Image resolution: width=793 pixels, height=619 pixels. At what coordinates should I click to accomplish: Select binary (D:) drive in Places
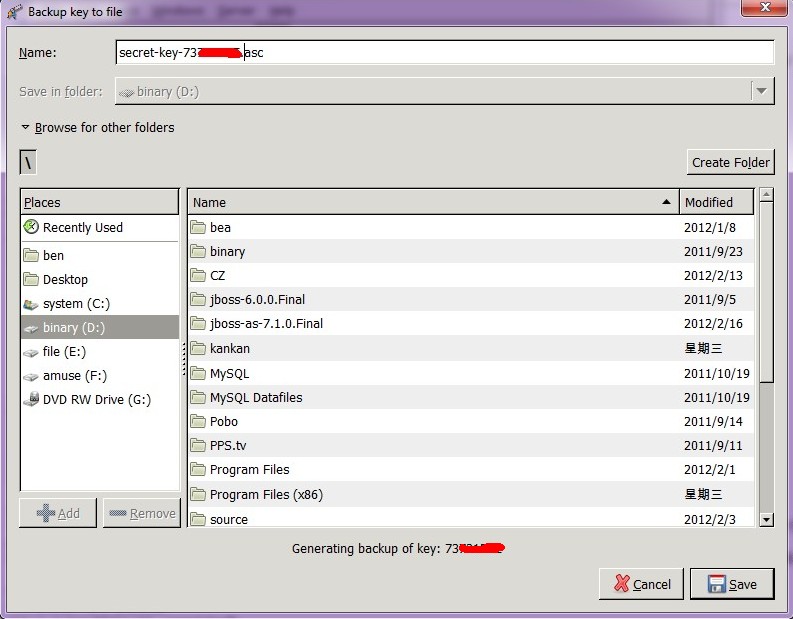tap(100, 328)
